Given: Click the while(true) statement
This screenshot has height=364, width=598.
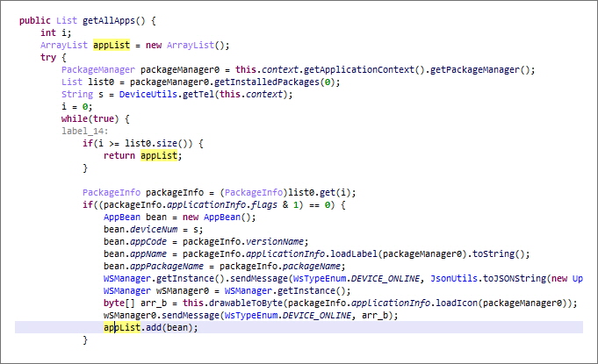Looking at the screenshot, I should (90, 118).
